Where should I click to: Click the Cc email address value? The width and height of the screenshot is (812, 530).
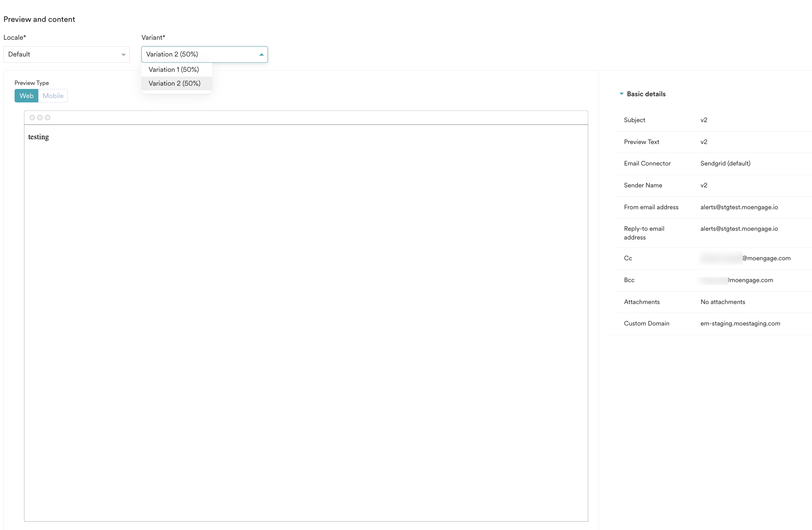pos(745,258)
